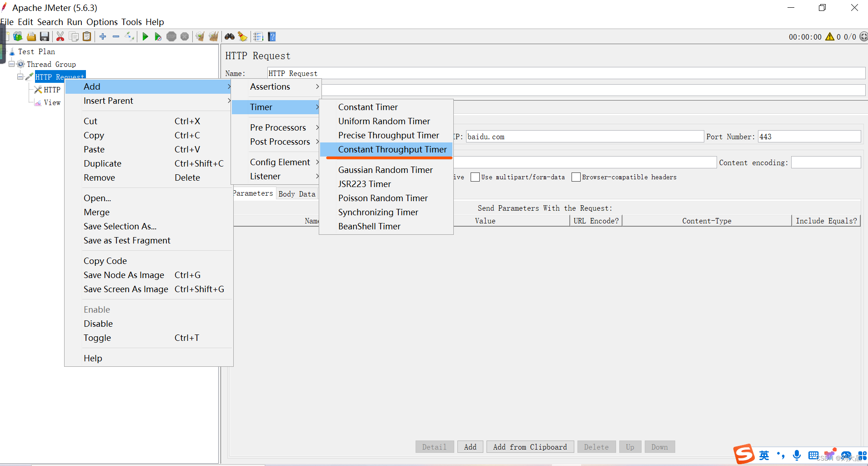The width and height of the screenshot is (868, 466).
Task: Click Disable in context menu
Action: click(x=149, y=324)
